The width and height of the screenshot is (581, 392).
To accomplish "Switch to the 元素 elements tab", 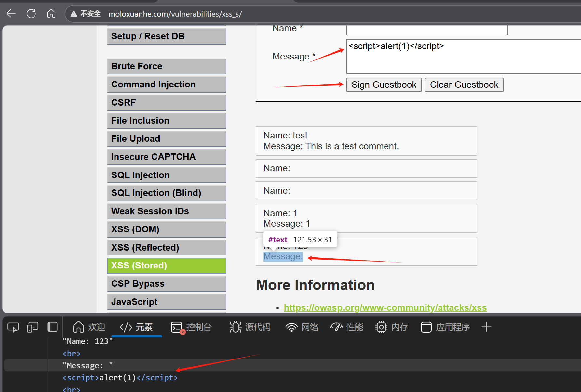I will pyautogui.click(x=136, y=327).
